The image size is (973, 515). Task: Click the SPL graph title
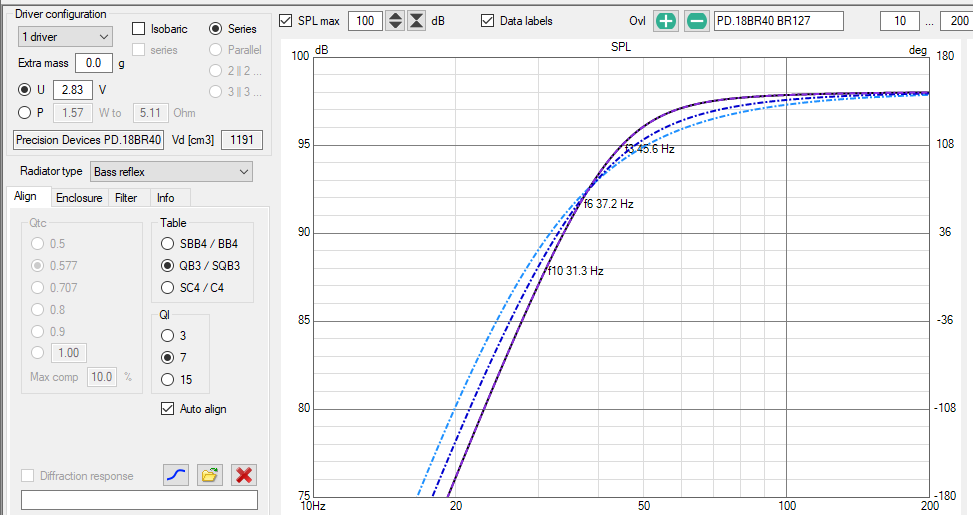[x=621, y=47]
